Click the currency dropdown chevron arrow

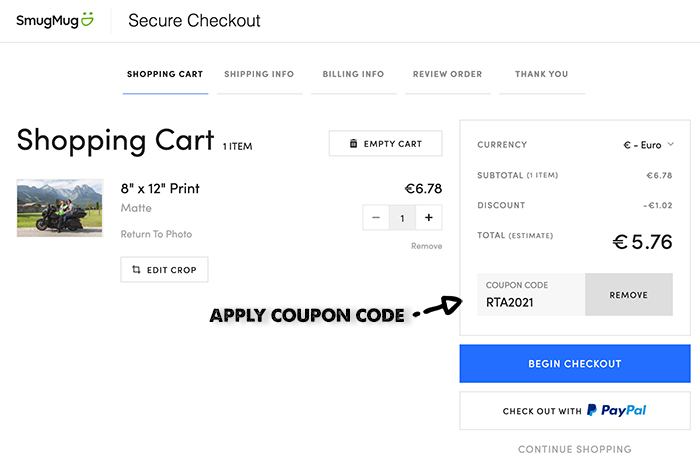pos(671,144)
